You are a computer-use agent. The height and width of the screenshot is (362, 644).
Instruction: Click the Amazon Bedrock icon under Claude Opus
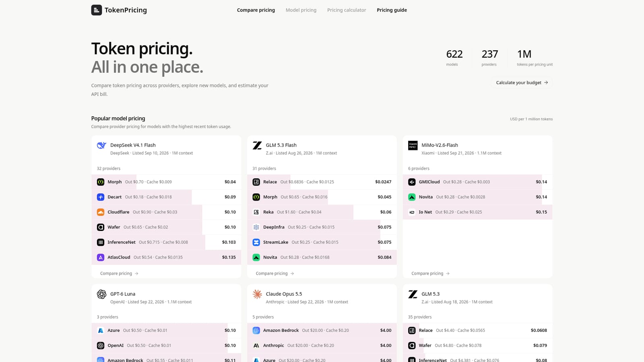point(256,330)
